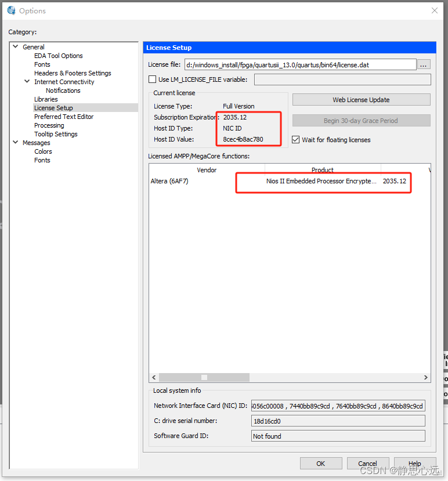This screenshot has width=448, height=481.
Task: Click Begin 30-day Grace Period button
Action: pyautogui.click(x=361, y=121)
